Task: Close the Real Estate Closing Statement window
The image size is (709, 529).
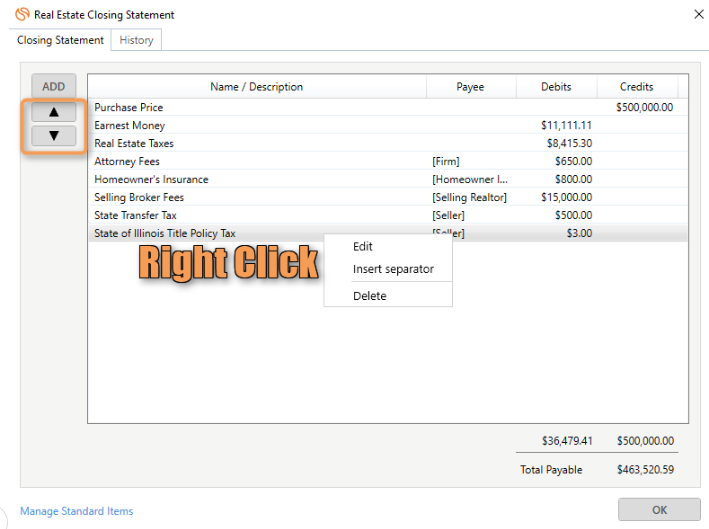Action: click(697, 14)
